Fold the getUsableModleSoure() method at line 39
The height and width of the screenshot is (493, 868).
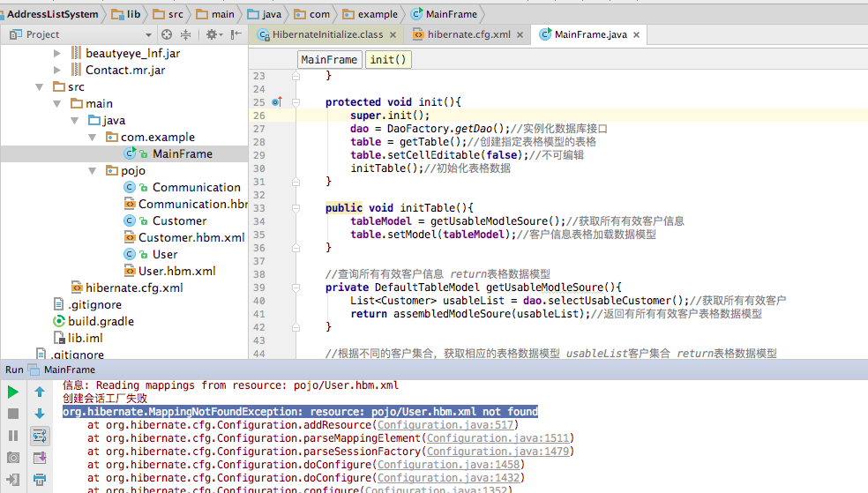click(x=296, y=288)
